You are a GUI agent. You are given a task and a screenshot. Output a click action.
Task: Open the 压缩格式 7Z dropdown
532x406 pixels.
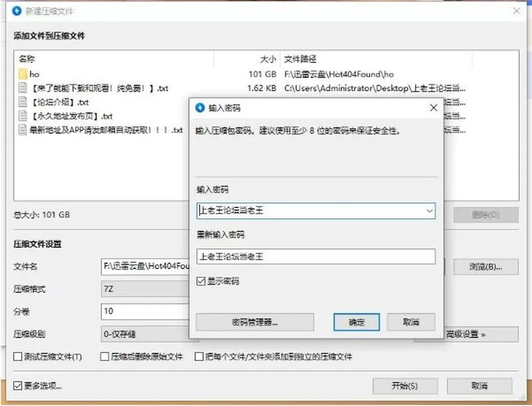point(145,289)
